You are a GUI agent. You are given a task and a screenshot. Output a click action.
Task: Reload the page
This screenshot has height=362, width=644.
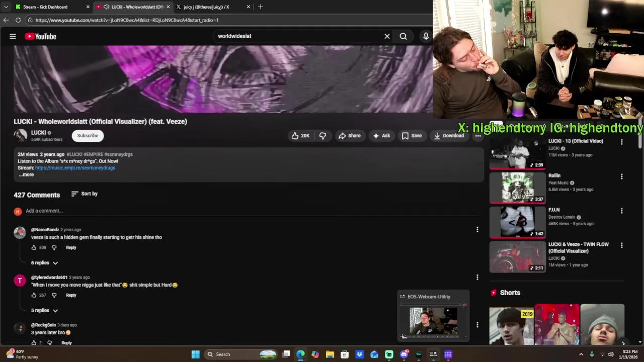(18, 20)
